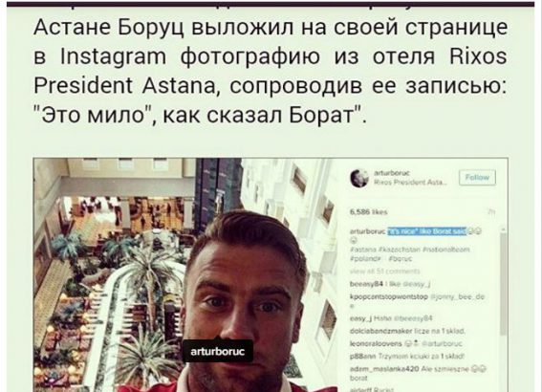
Task: Click the 6,586 likes count
Action: 368,212
